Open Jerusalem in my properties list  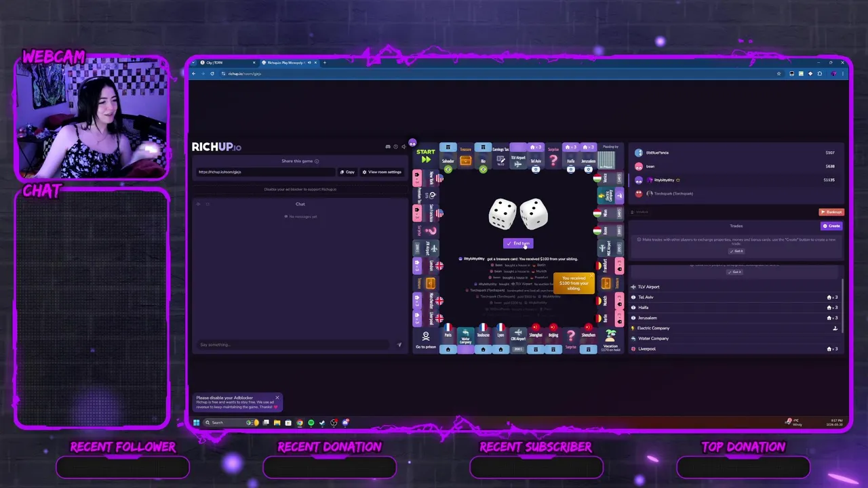(x=735, y=318)
